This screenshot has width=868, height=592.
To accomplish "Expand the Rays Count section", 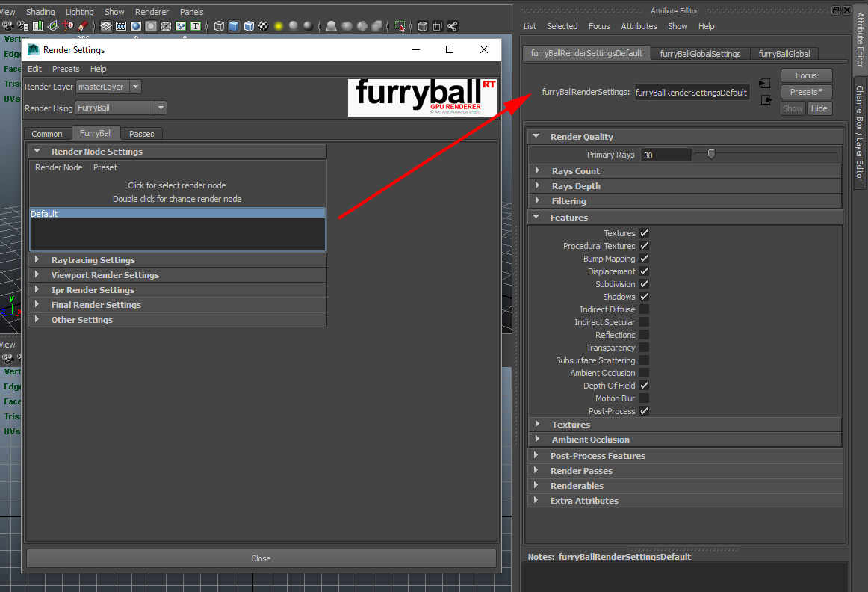I will (685, 171).
